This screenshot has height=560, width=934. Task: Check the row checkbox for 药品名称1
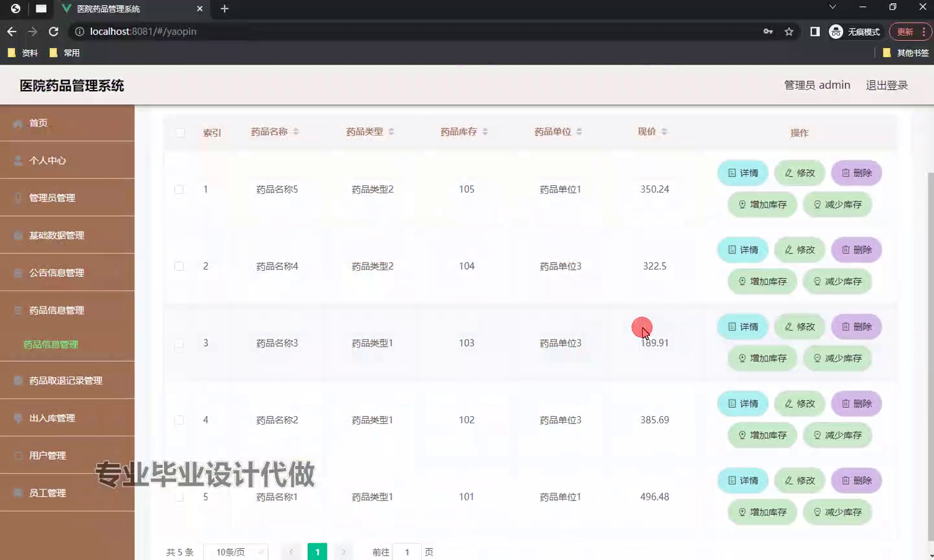[179, 497]
